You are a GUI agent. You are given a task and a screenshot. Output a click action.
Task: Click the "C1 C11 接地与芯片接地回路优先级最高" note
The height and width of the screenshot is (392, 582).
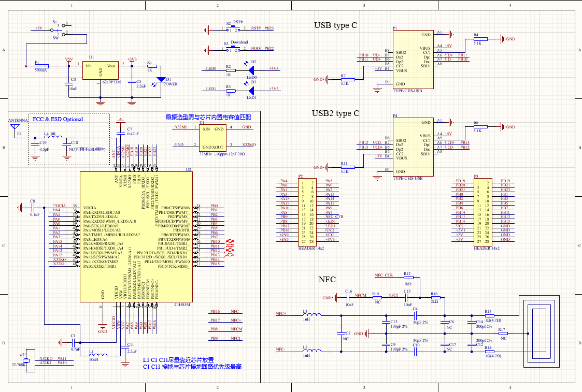(192, 367)
